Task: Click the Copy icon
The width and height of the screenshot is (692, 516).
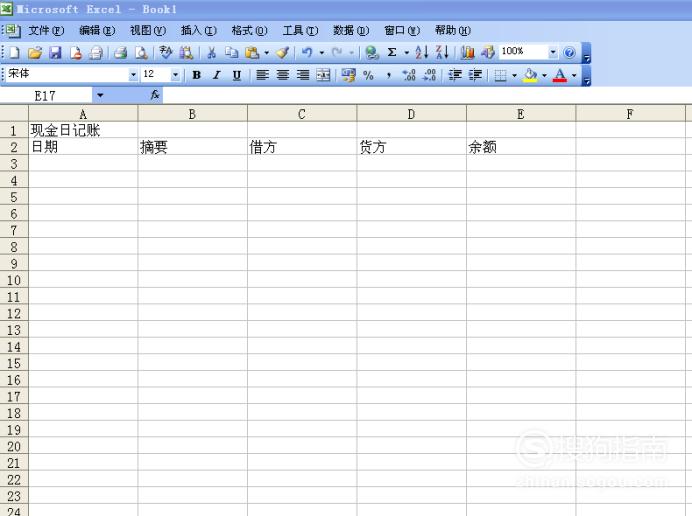Action: pyautogui.click(x=231, y=53)
